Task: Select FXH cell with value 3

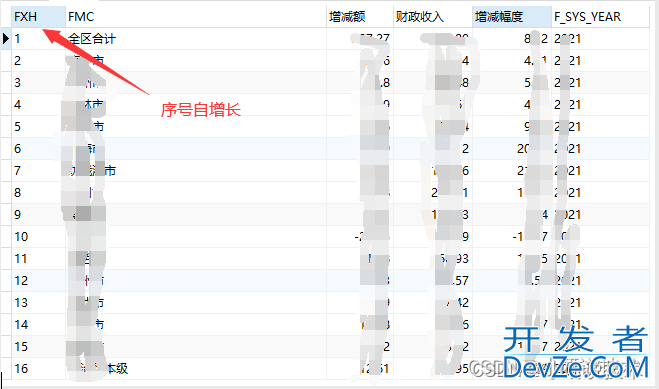Action: point(38,83)
